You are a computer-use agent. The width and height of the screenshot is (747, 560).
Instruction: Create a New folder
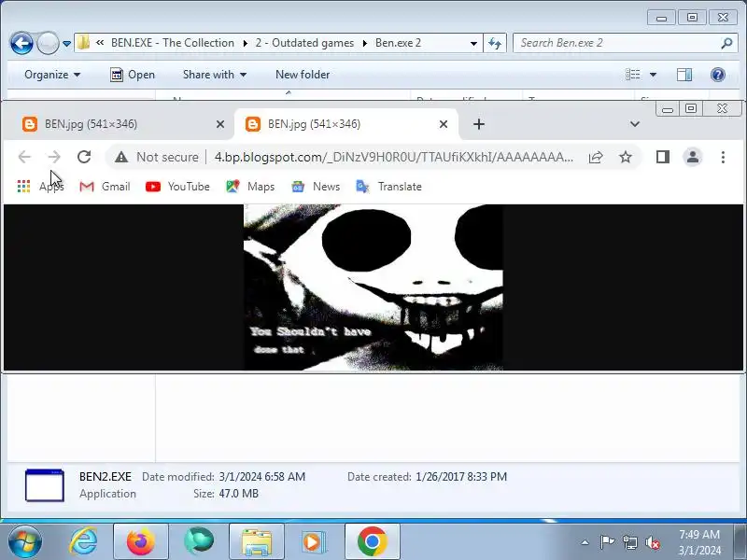tap(303, 75)
